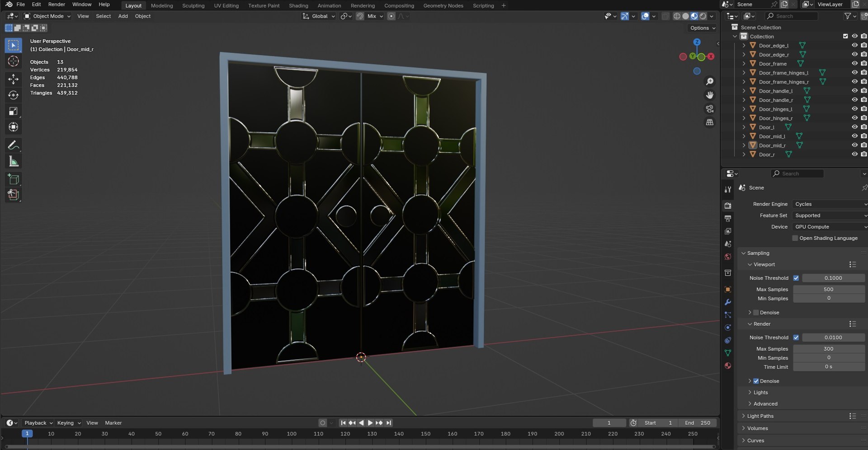
Task: Hide Door_mid_r in viewport
Action: tap(854, 145)
